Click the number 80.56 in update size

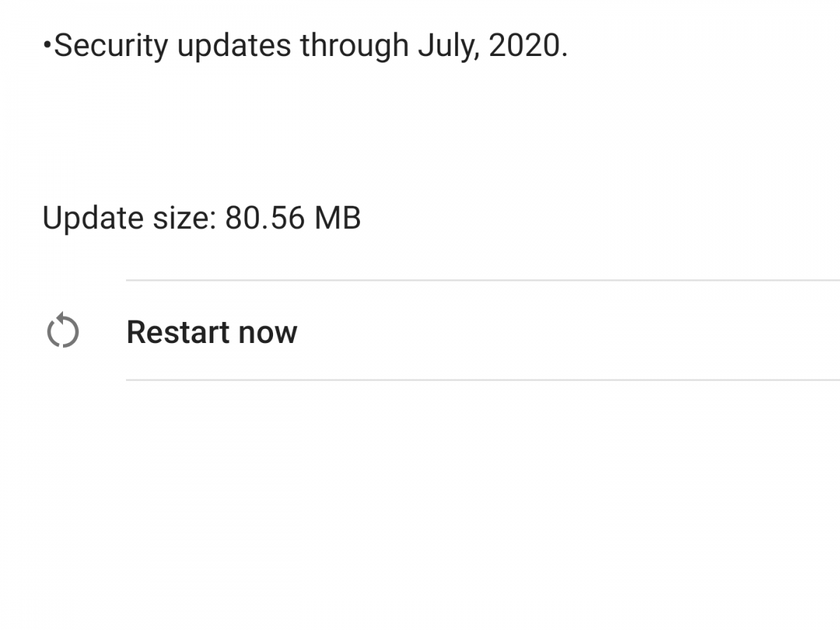pos(265,218)
